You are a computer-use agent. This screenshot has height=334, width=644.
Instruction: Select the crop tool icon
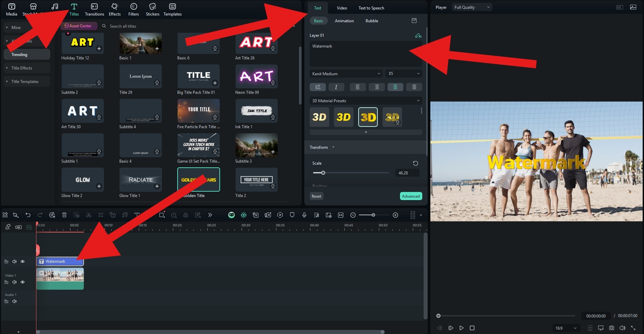(101, 215)
